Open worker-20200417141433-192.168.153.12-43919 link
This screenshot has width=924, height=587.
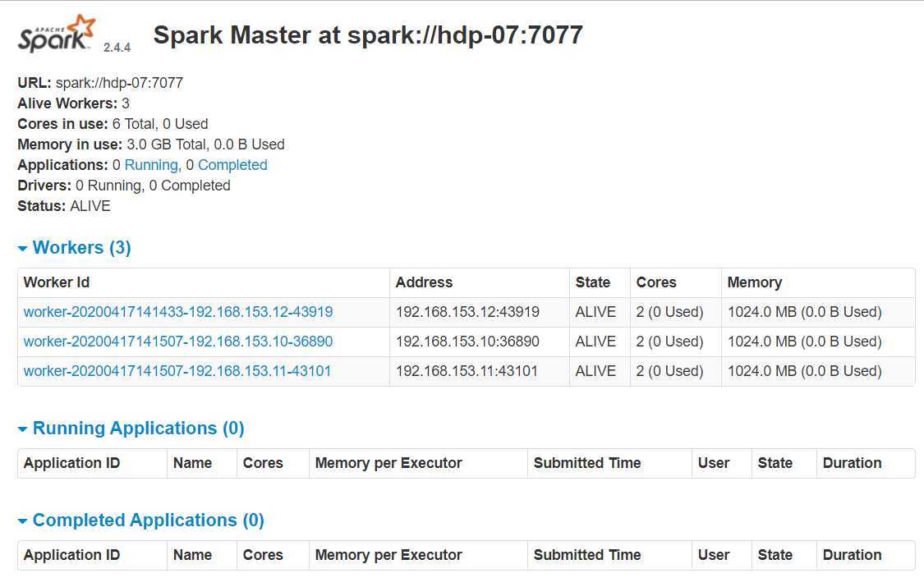tap(178, 312)
